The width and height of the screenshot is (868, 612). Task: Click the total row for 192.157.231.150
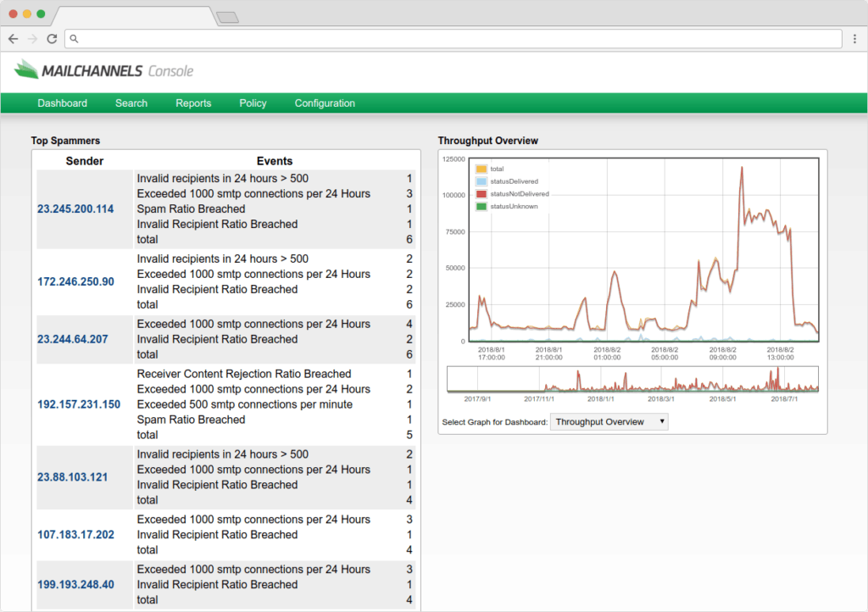coord(274,434)
